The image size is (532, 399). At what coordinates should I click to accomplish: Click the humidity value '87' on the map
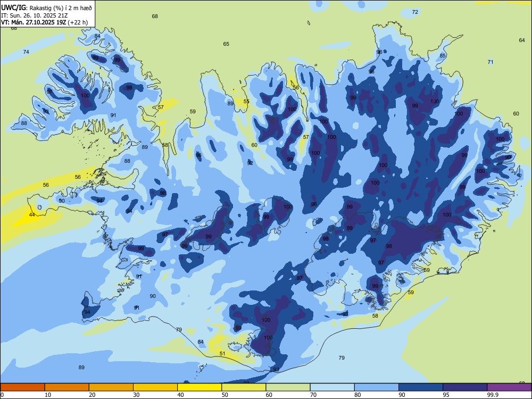(105, 236)
